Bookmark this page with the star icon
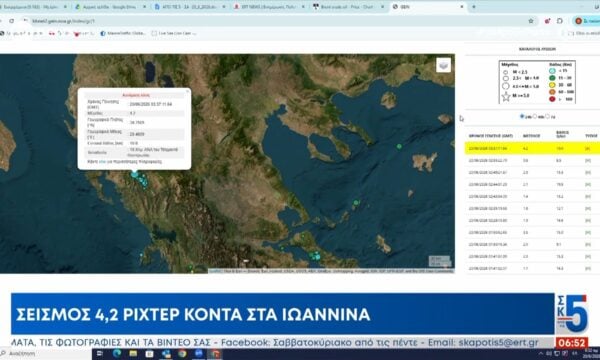 click(x=531, y=21)
